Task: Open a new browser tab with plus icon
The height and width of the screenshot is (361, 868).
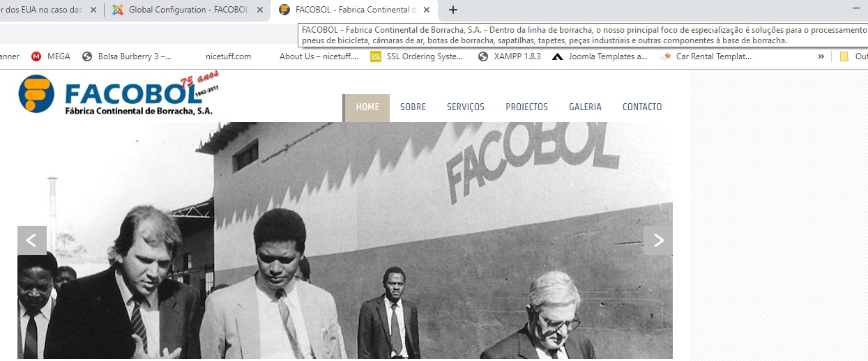Action: 453,10
